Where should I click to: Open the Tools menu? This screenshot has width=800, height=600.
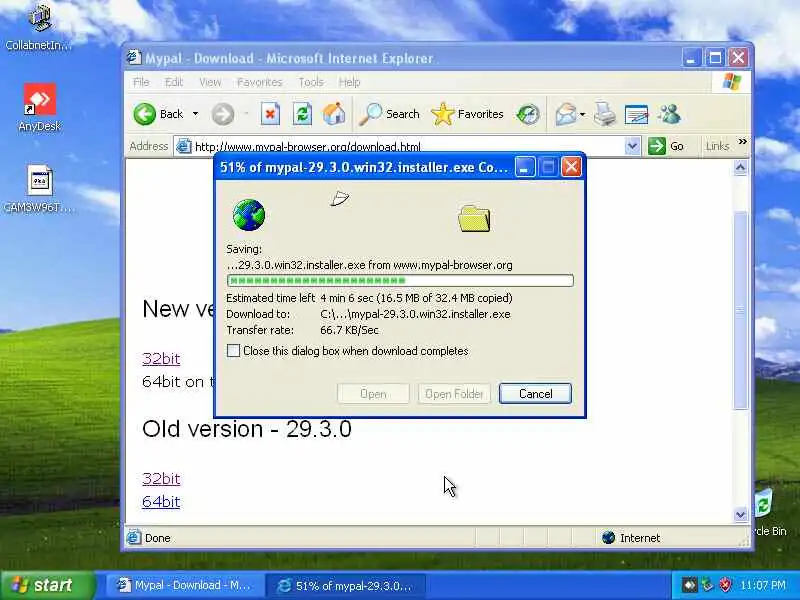(311, 82)
